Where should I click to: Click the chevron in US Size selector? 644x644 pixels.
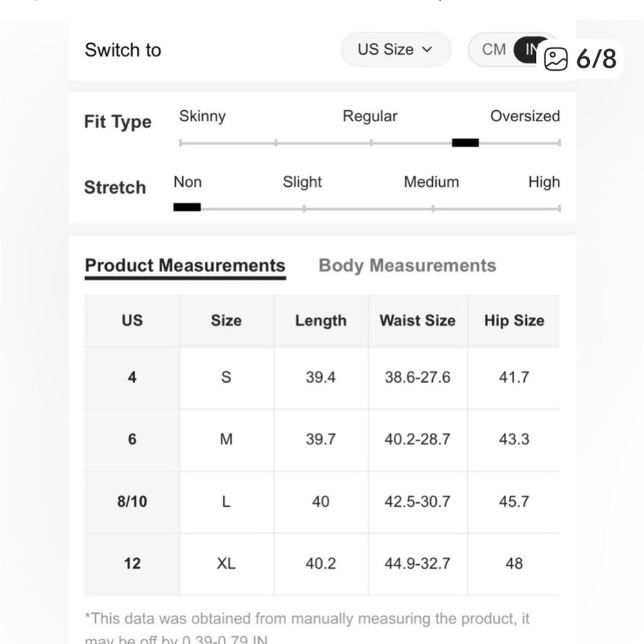(x=427, y=50)
